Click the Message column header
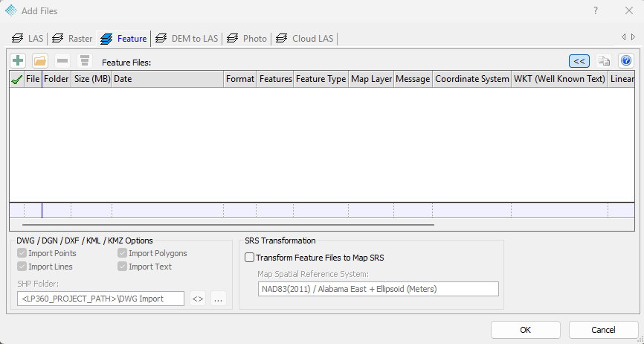 413,80
